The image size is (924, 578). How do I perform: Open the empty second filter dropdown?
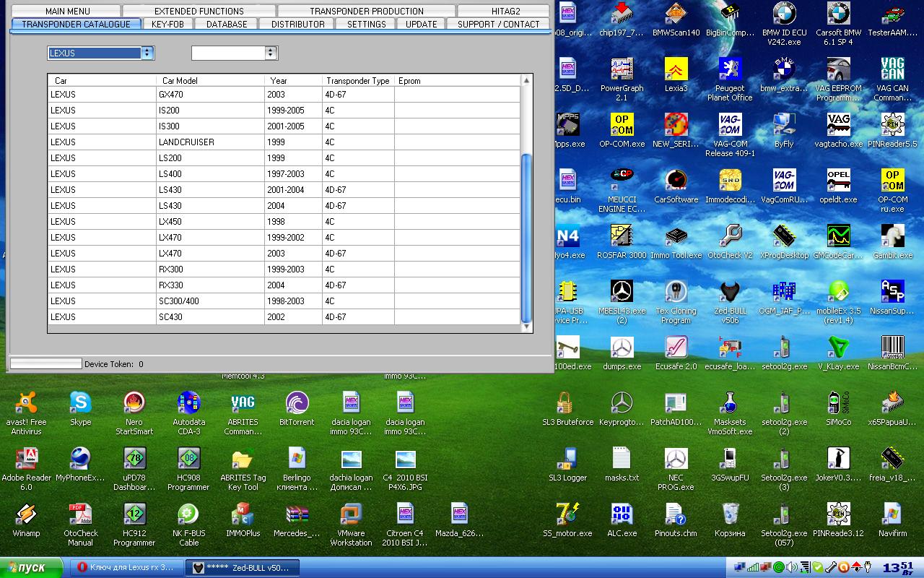tap(271, 53)
